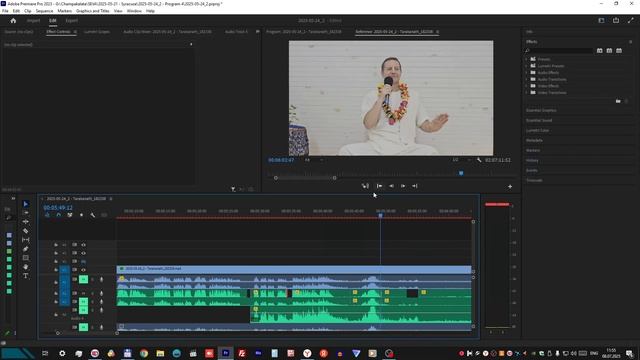The image size is (640, 360).
Task: Select the Track Select Forward tool
Action: point(25,213)
